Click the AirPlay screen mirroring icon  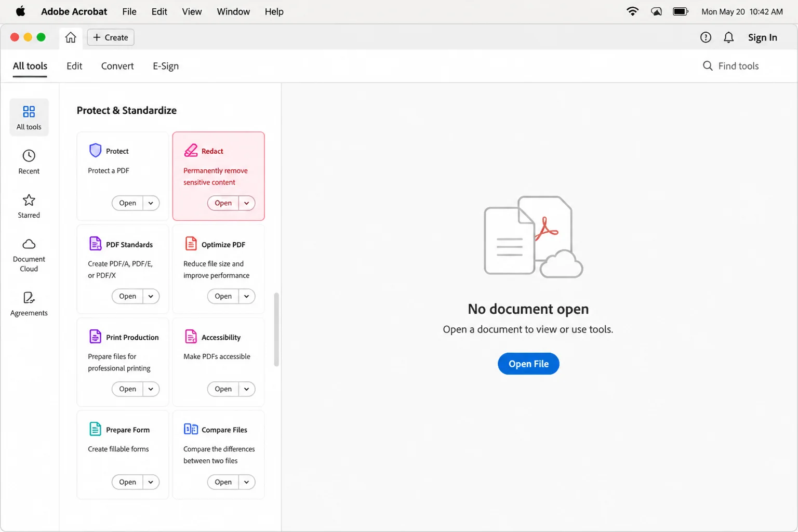656,11
